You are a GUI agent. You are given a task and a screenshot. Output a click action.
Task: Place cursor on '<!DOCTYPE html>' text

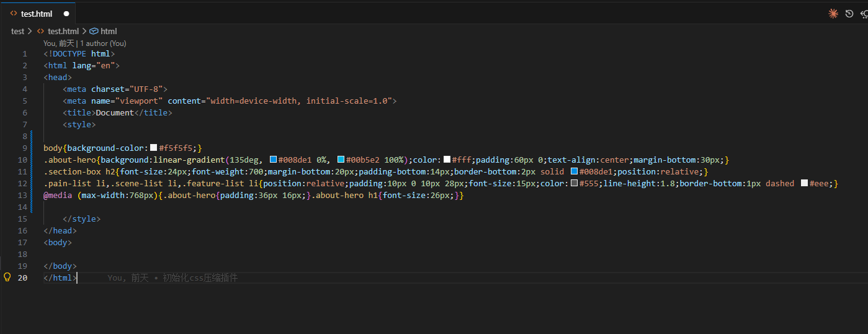[79, 53]
